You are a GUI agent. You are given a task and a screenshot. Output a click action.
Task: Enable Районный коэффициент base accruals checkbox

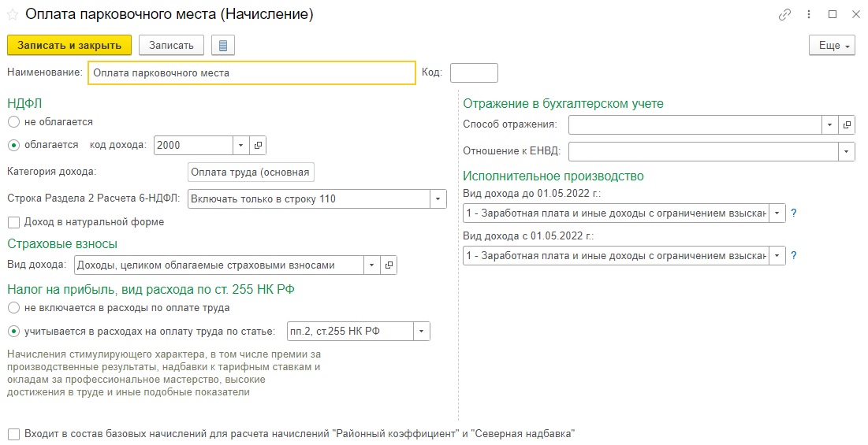pyautogui.click(x=14, y=434)
